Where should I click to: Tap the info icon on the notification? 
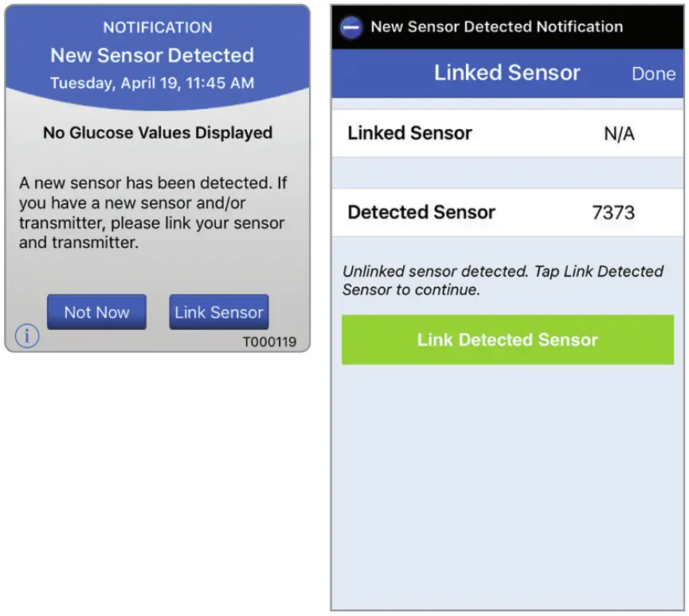(x=26, y=336)
